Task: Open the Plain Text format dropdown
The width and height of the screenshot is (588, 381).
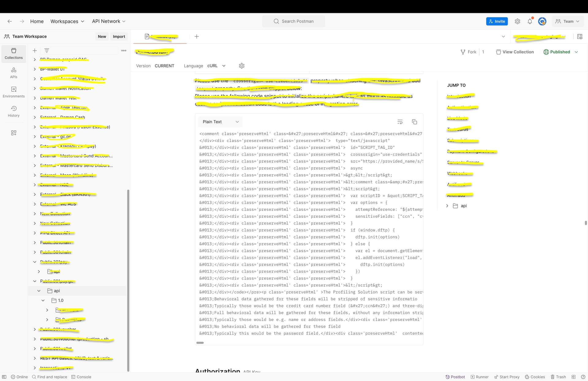Action: 220,122
